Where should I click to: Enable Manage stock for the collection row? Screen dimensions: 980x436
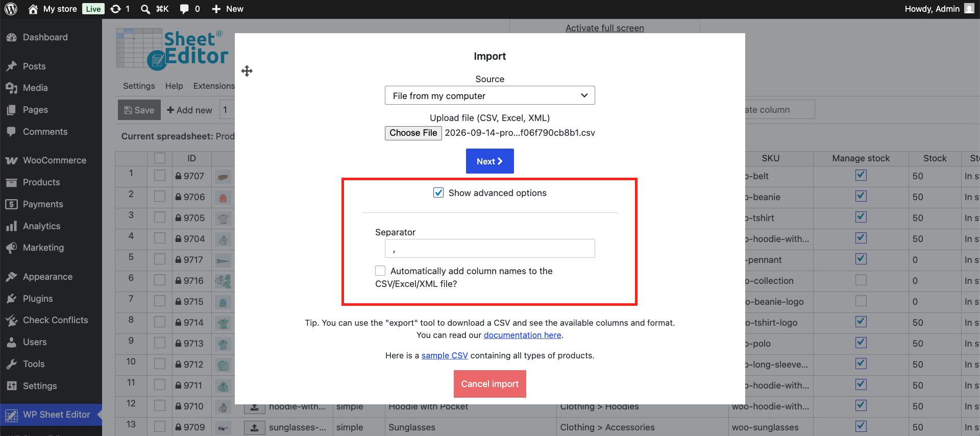tap(861, 280)
